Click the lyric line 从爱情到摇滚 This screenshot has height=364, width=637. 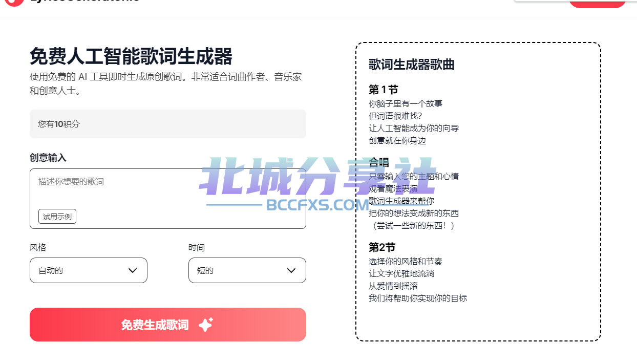[x=393, y=286]
